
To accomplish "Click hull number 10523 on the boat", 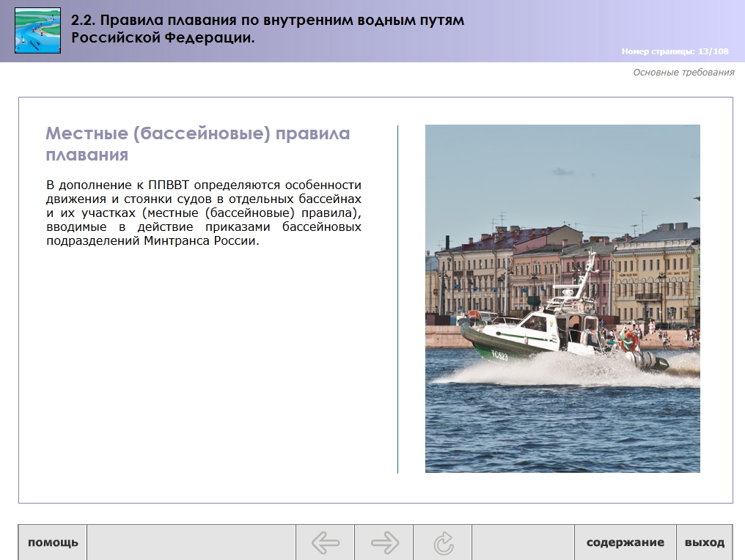I will (499, 355).
